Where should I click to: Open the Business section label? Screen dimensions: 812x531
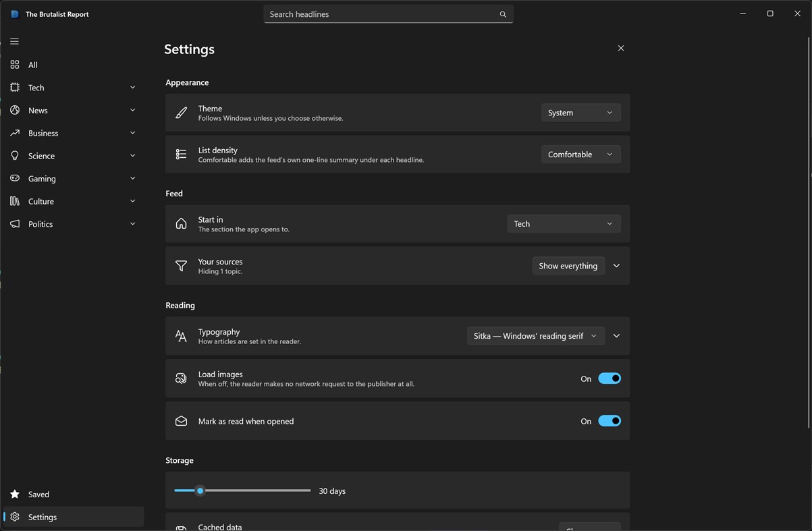click(x=43, y=134)
